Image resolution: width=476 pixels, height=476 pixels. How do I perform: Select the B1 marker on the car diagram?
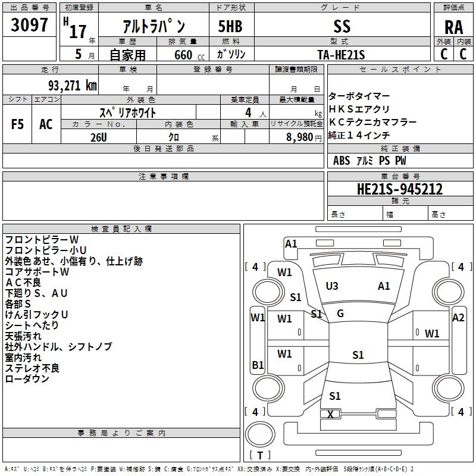[x=258, y=365]
